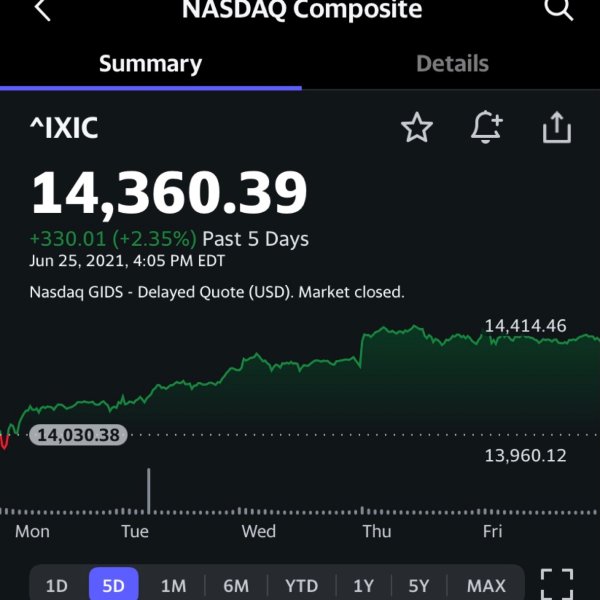The image size is (600, 600).
Task: Add ^IXIC to watchlist via star icon
Action: pyautogui.click(x=417, y=127)
